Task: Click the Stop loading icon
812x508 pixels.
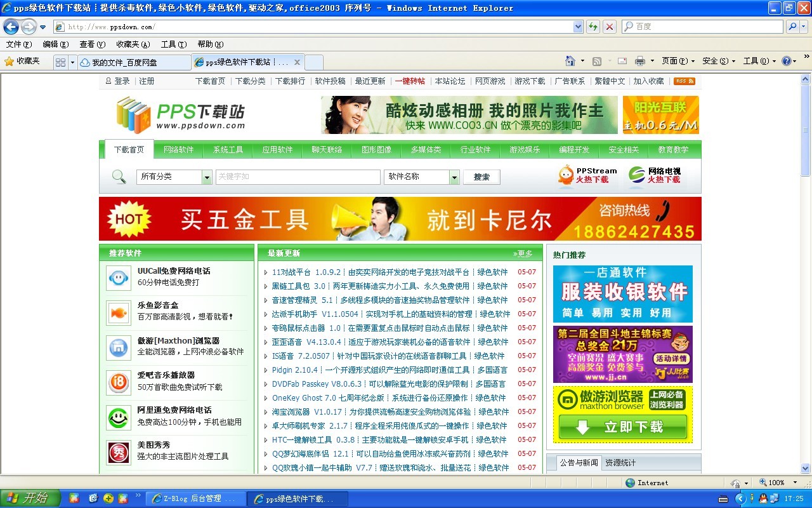Action: pyautogui.click(x=610, y=27)
